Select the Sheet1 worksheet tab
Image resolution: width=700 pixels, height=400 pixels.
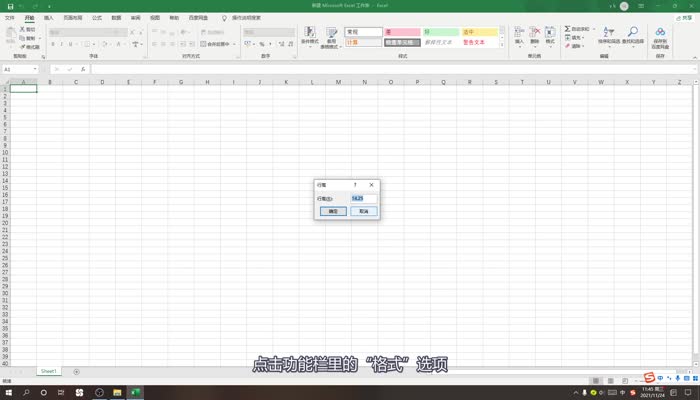click(49, 371)
